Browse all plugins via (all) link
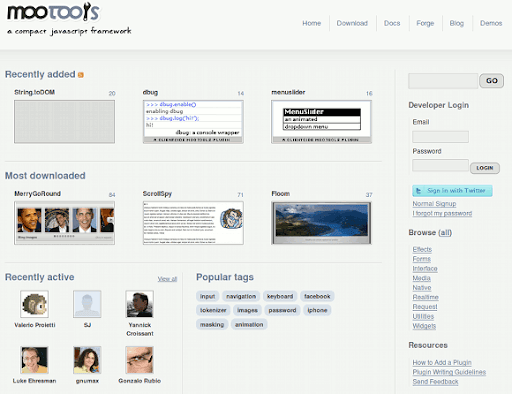 point(445,233)
